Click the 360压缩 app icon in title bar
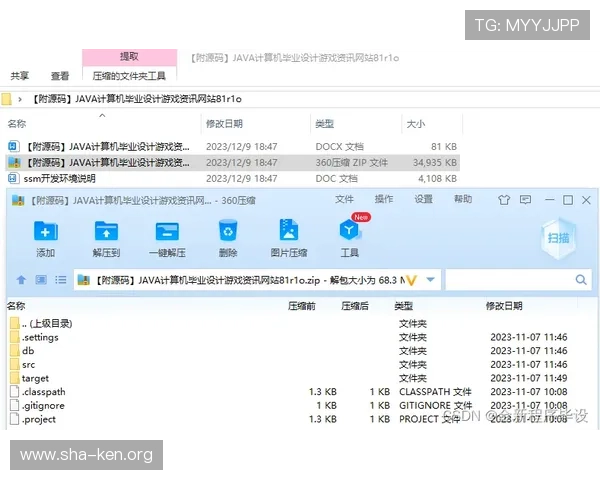 coord(18,200)
